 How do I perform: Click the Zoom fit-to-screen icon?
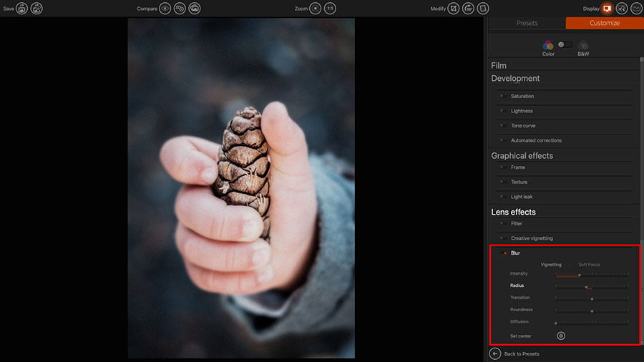315,8
